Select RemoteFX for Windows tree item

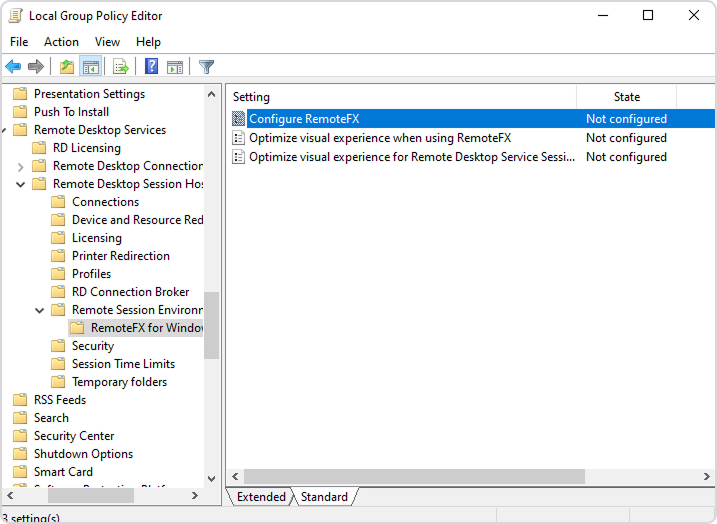pyautogui.click(x=146, y=328)
